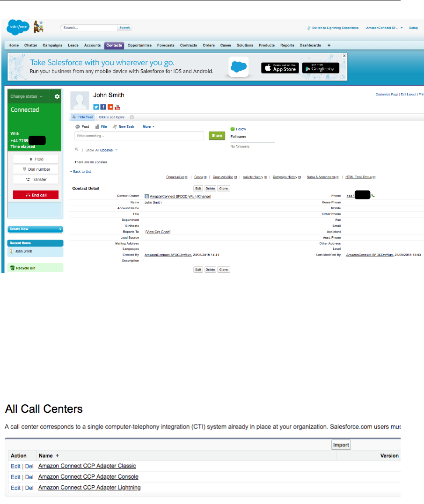The width and height of the screenshot is (424, 504).
Task: Edit Amazon Connect CCP Adapter Classic
Action: pos(15,466)
